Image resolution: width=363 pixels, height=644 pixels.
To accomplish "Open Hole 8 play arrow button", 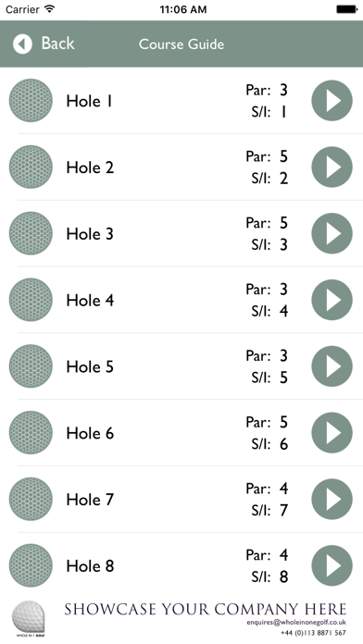I will pos(332,565).
